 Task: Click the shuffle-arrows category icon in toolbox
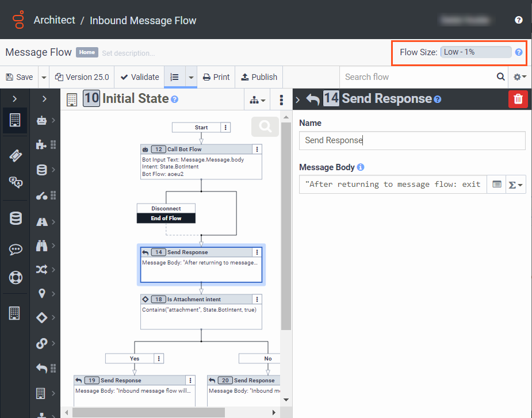pyautogui.click(x=42, y=269)
